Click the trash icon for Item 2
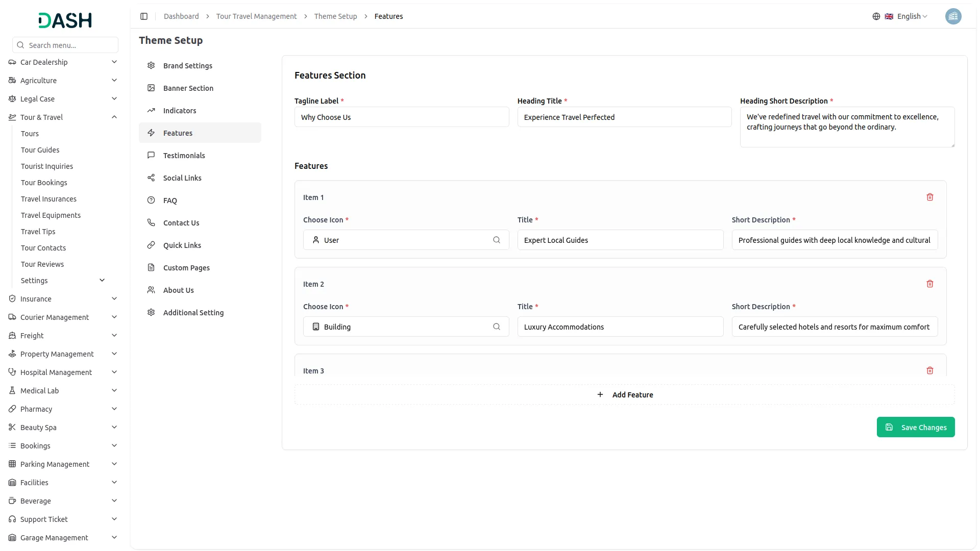 pyautogui.click(x=929, y=284)
